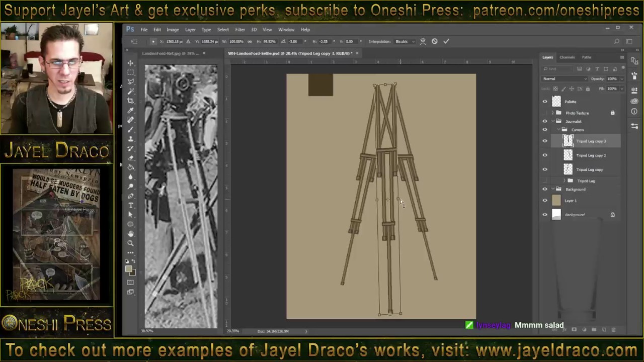Select the Blur tool
The height and width of the screenshot is (362, 644).
[130, 177]
